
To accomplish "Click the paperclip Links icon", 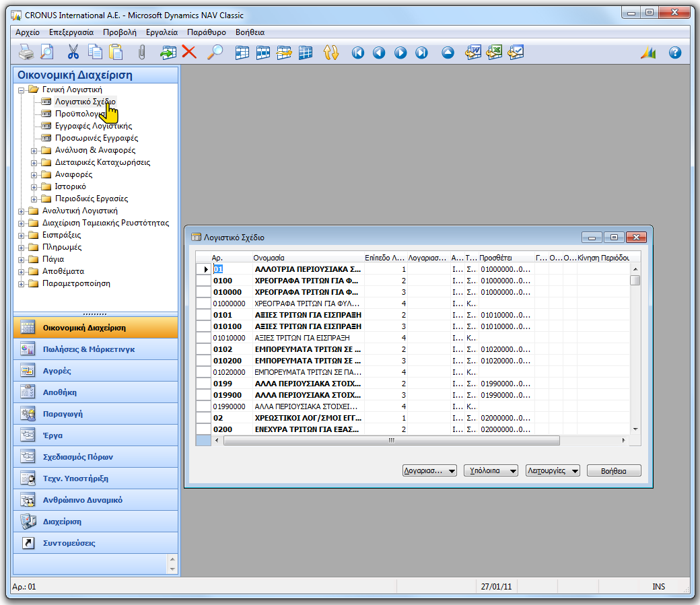I will [141, 52].
